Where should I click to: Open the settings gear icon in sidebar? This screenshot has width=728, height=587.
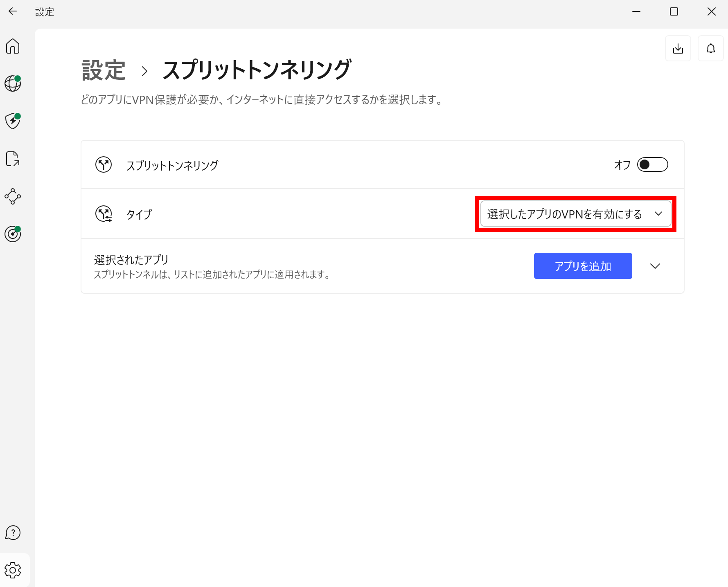coord(13,570)
